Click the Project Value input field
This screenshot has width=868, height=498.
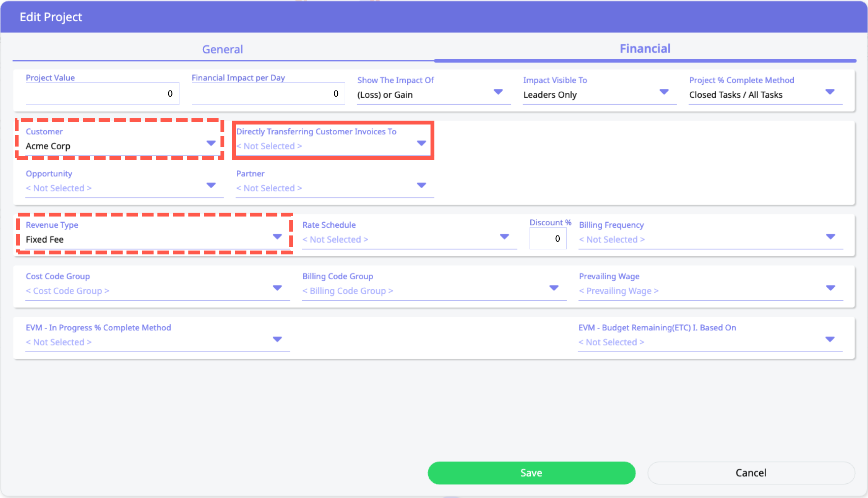pyautogui.click(x=103, y=94)
